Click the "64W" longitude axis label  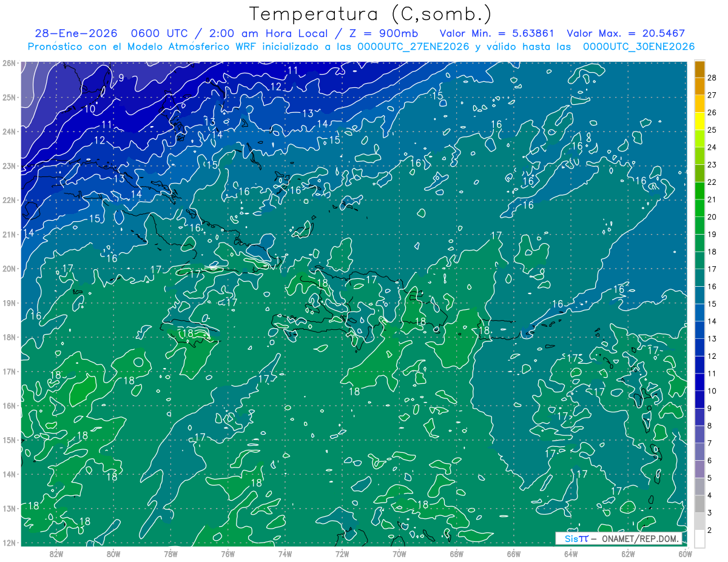[x=571, y=554]
